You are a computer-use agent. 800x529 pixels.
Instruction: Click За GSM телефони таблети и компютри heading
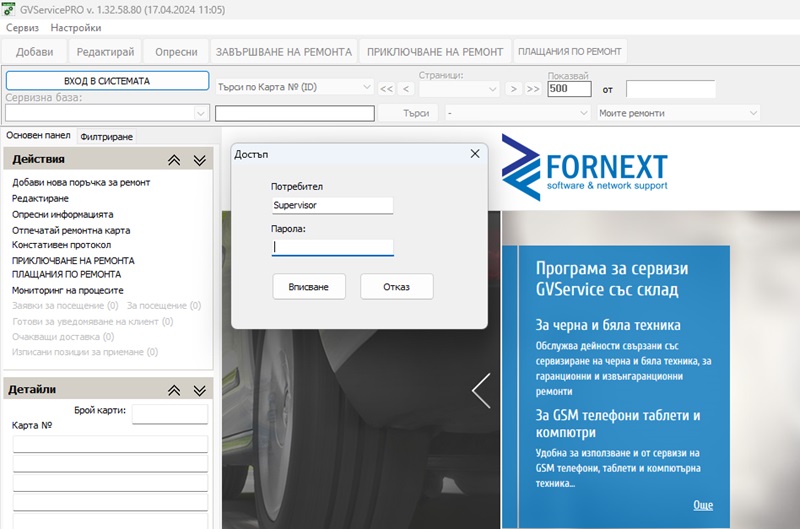(x=618, y=423)
